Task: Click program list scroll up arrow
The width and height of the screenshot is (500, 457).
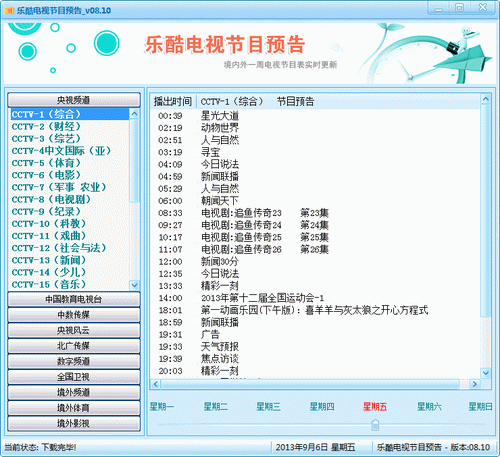Action: [486, 99]
